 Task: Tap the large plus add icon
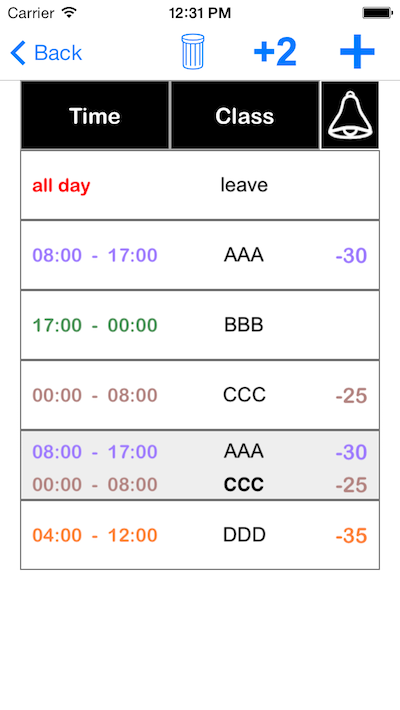(357, 52)
